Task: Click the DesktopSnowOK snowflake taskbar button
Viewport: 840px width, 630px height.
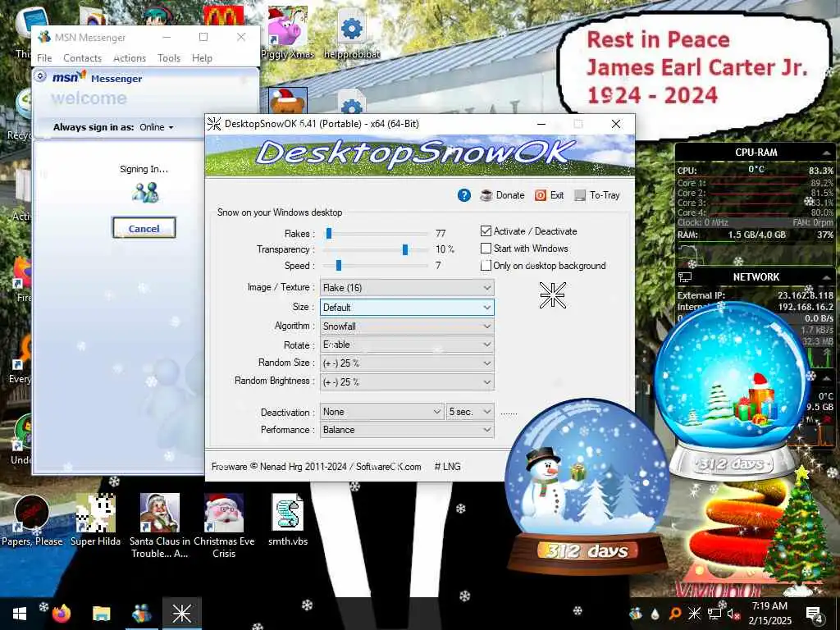Action: coord(182,614)
